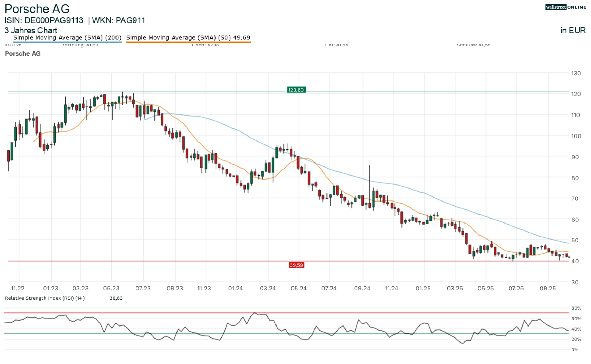Click the 80% RSI axis label
Screen dimensions: 591x364
tap(576, 308)
